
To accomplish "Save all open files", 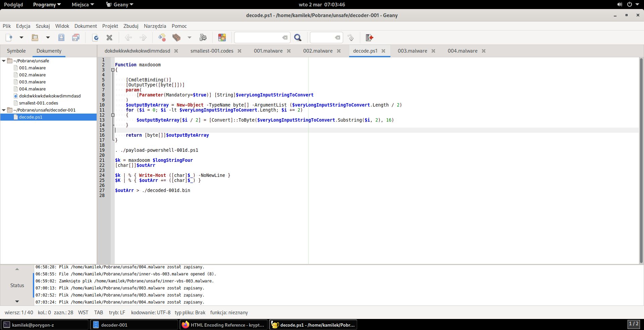I will point(76,38).
